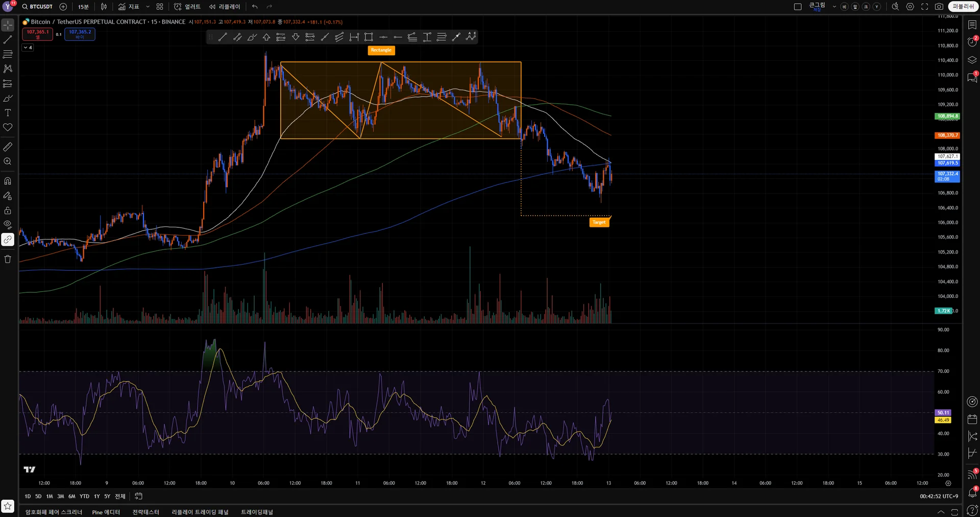
Task: Select the trend line tool in left sidebar
Action: click(8, 39)
